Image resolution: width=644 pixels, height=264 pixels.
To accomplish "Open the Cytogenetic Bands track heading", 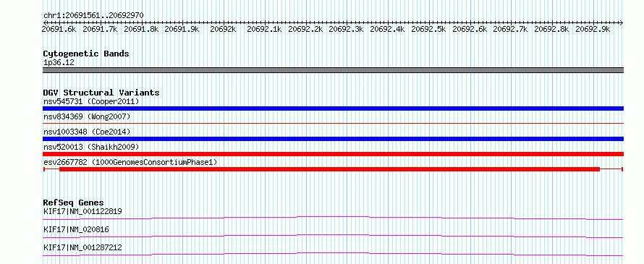I will [x=86, y=54].
